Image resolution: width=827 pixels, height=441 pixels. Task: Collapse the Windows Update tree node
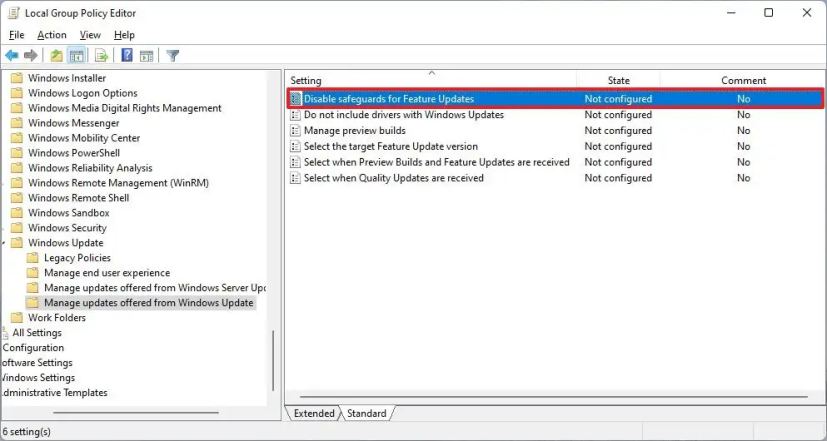pos(4,243)
